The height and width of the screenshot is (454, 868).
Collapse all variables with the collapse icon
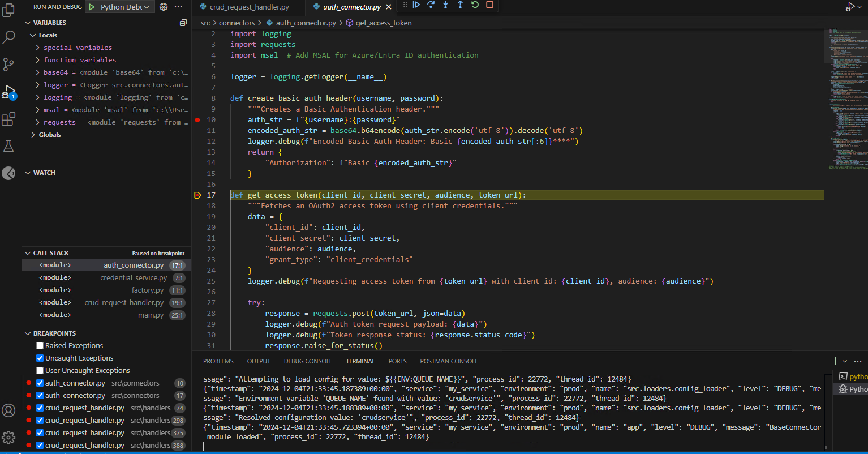183,23
